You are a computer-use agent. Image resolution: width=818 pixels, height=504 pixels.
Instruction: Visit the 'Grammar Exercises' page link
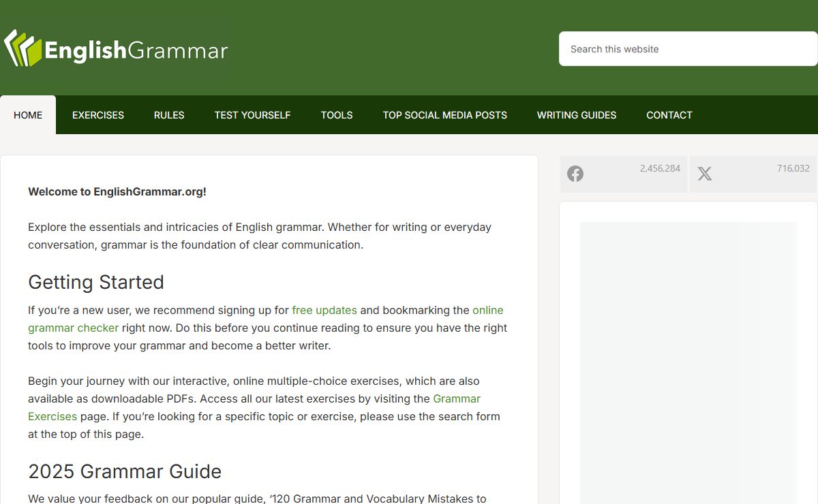pyautogui.click(x=456, y=398)
